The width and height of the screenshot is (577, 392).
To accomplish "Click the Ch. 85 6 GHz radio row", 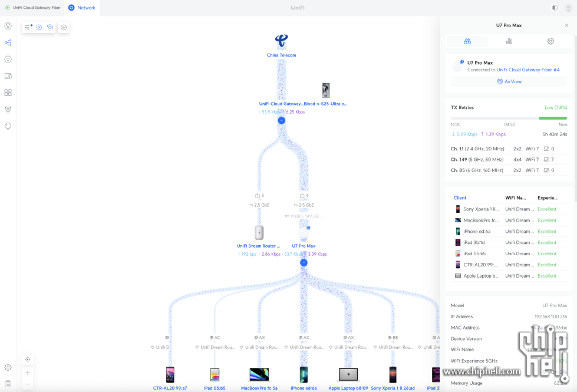I will point(509,170).
